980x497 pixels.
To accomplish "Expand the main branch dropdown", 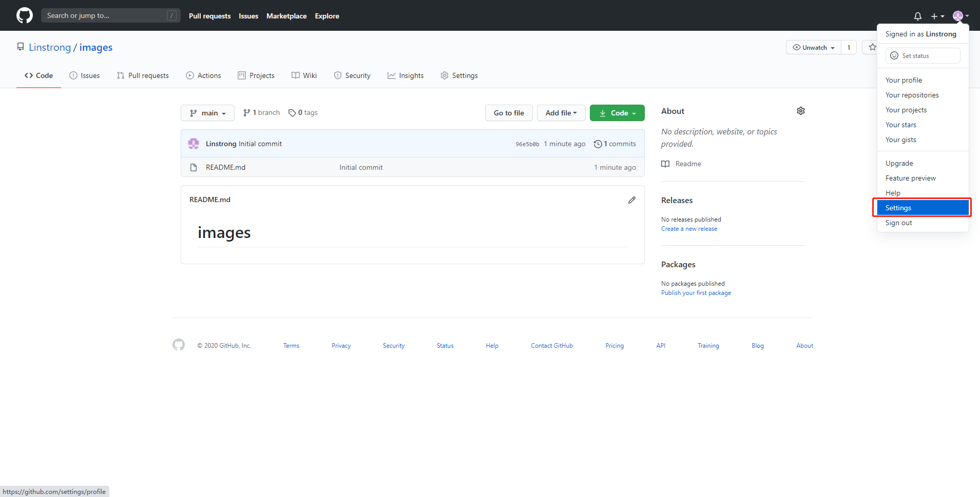I will click(x=207, y=113).
